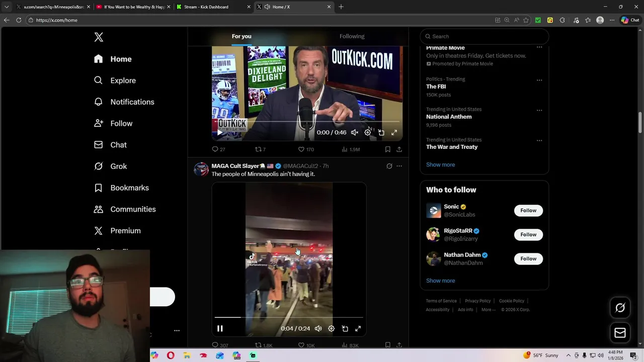The image size is (644, 362).
Task: Add page to favorites star
Action: point(526,20)
